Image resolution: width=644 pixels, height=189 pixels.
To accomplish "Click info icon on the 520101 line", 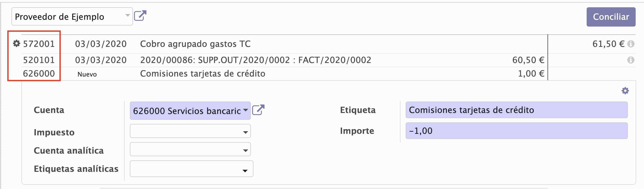I will coord(631,60).
